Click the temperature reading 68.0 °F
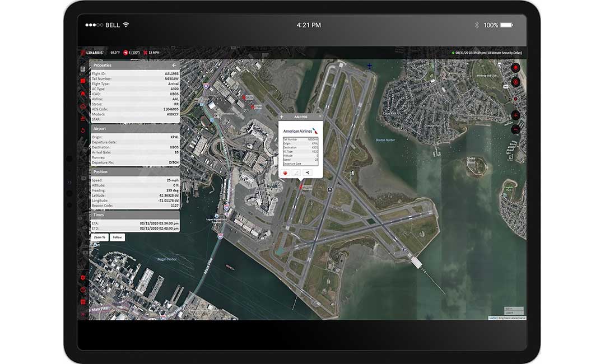The height and width of the screenshot is (364, 605). (x=115, y=53)
